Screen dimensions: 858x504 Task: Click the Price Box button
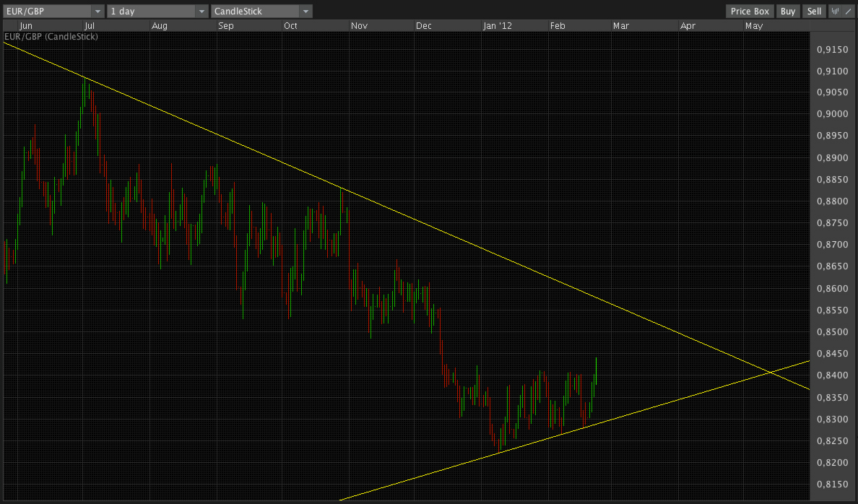click(x=750, y=11)
